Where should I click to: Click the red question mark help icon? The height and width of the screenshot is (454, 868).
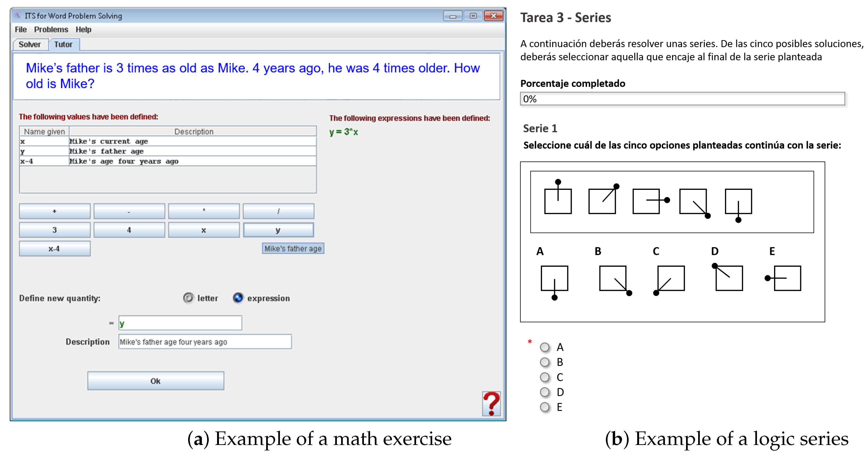pyautogui.click(x=491, y=403)
